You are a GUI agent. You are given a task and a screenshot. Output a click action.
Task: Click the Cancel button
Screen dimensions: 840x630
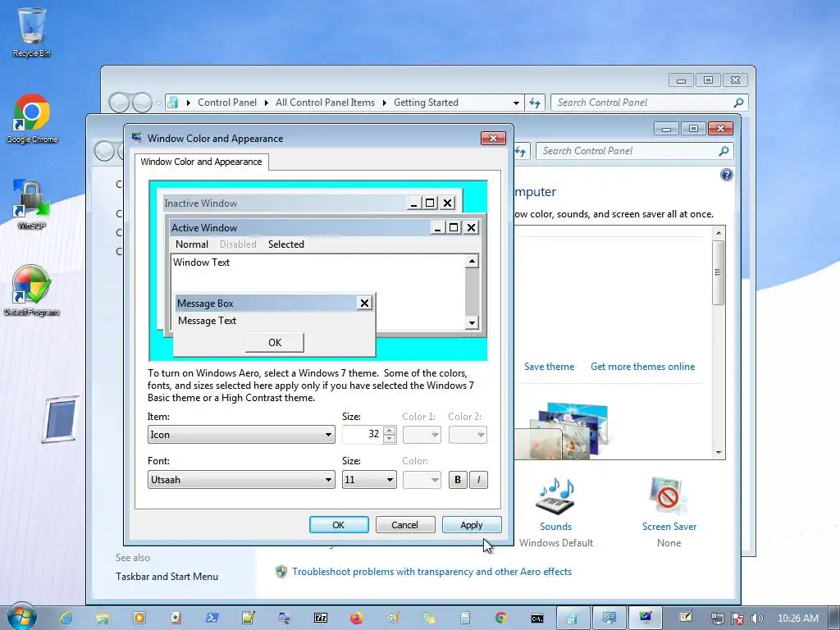point(405,525)
